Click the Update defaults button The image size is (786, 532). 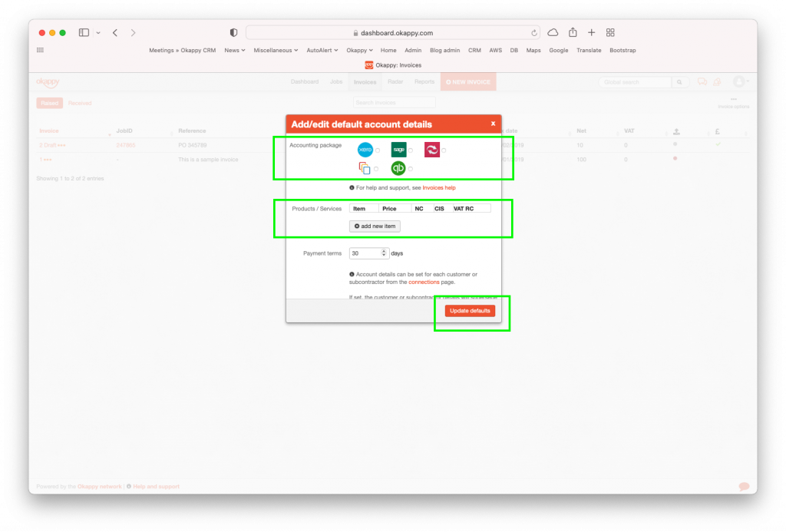point(470,311)
